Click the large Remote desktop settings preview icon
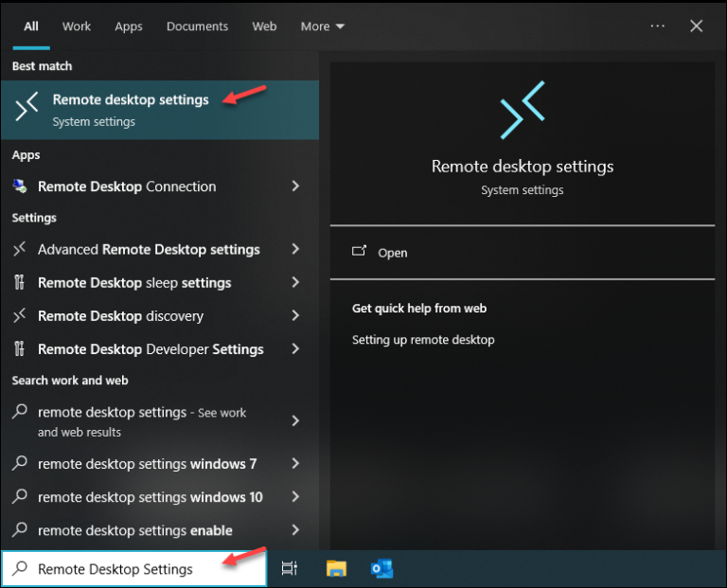The width and height of the screenshot is (727, 588). pyautogui.click(x=523, y=110)
